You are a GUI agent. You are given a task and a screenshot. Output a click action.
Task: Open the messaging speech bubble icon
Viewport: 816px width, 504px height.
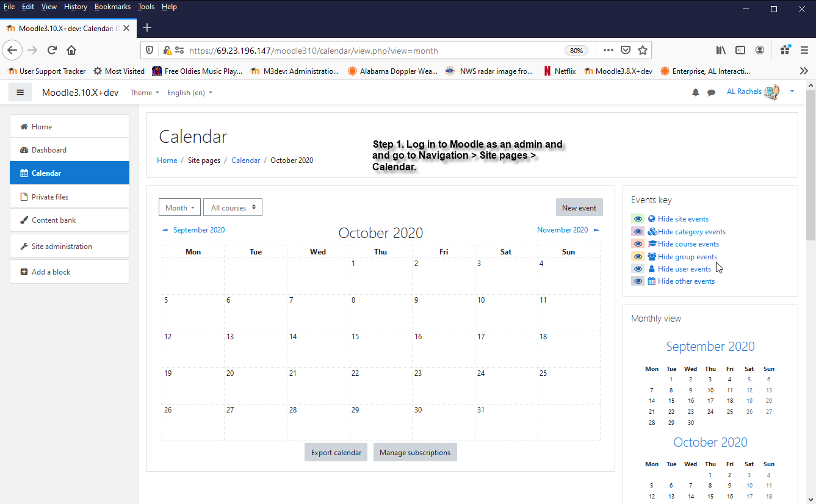(711, 93)
